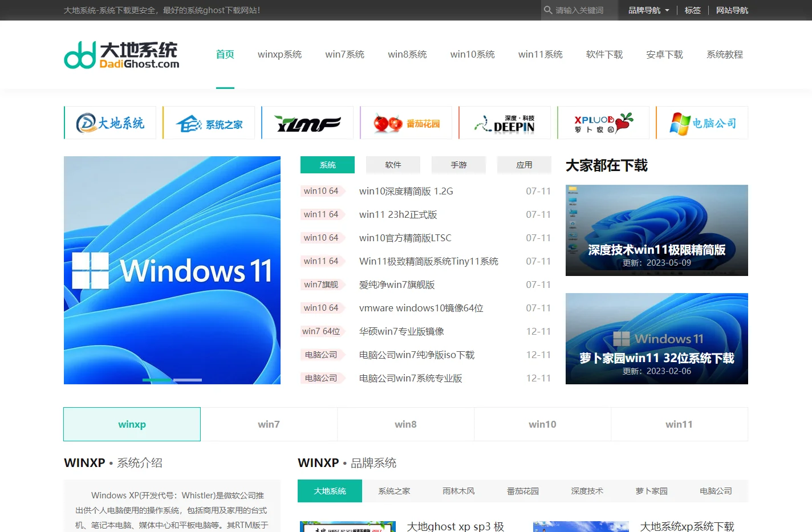
Task: Open the 电脑公司 brand banner
Action: click(702, 123)
